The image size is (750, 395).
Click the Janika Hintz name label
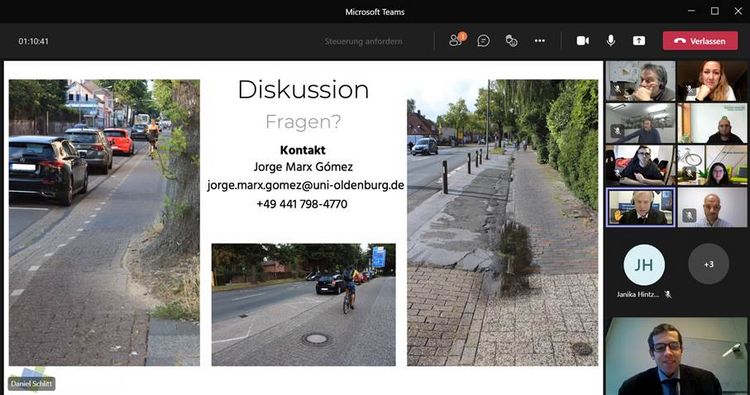click(x=638, y=295)
